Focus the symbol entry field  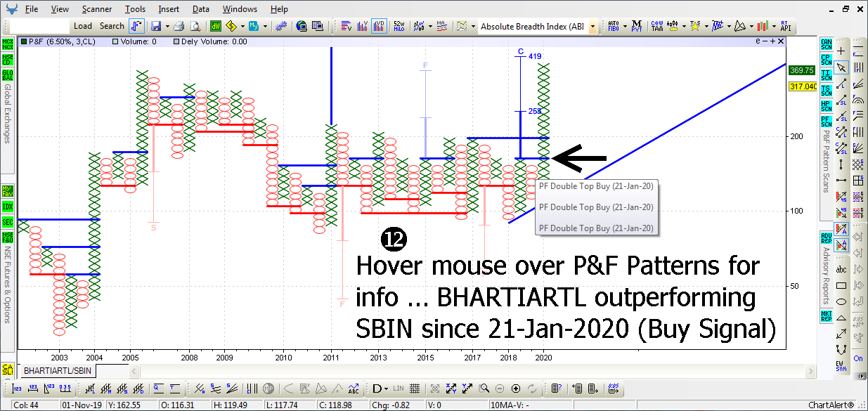click(x=39, y=26)
